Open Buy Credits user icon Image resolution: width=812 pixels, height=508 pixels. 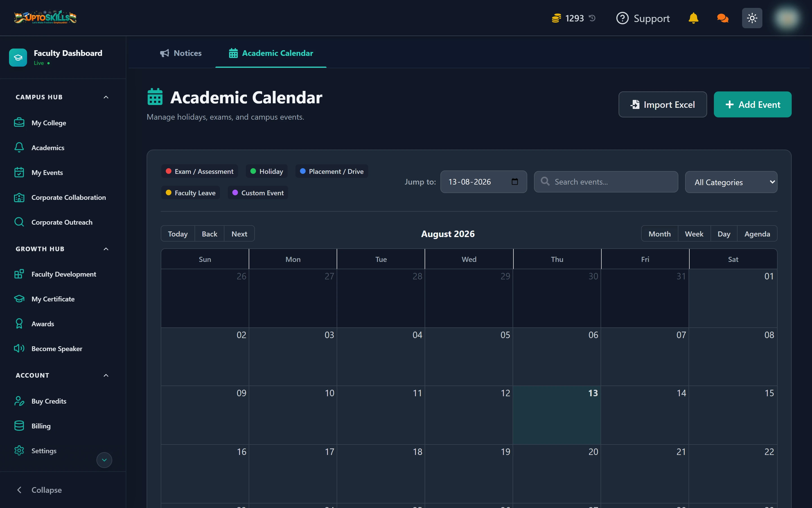click(19, 401)
